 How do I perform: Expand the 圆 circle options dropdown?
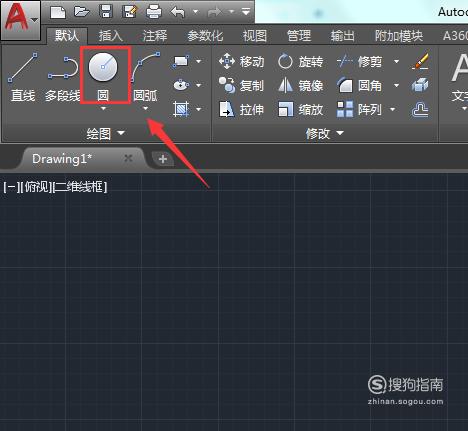click(x=103, y=108)
